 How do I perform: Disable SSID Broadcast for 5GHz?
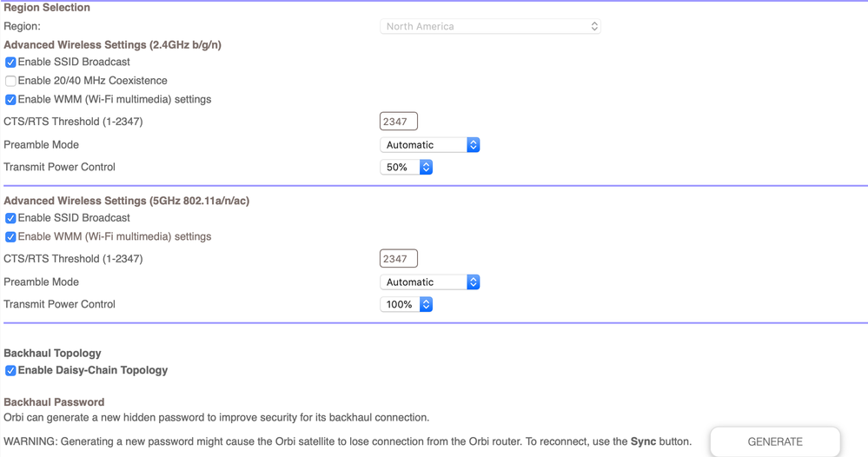tap(10, 218)
